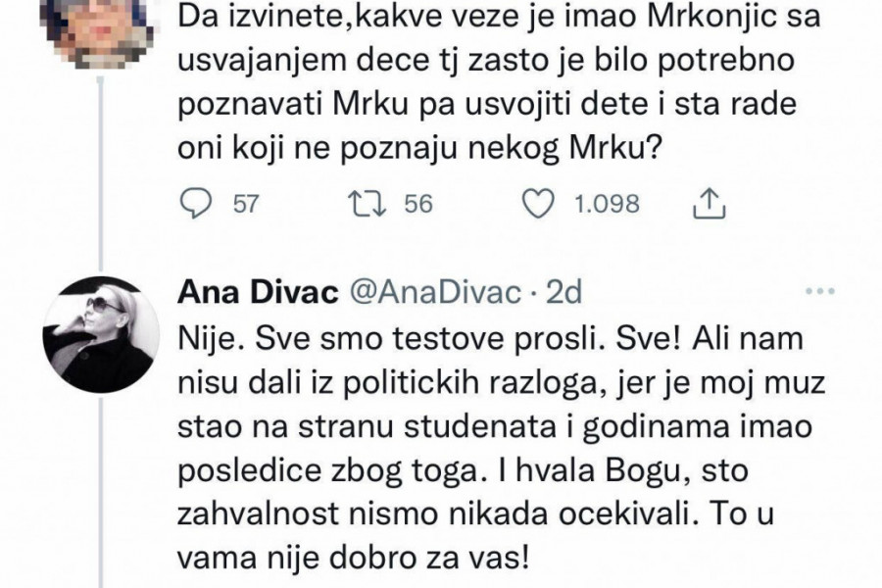This screenshot has width=882, height=588.
Task: Click the reply speech bubble icon
Action: [x=198, y=204]
